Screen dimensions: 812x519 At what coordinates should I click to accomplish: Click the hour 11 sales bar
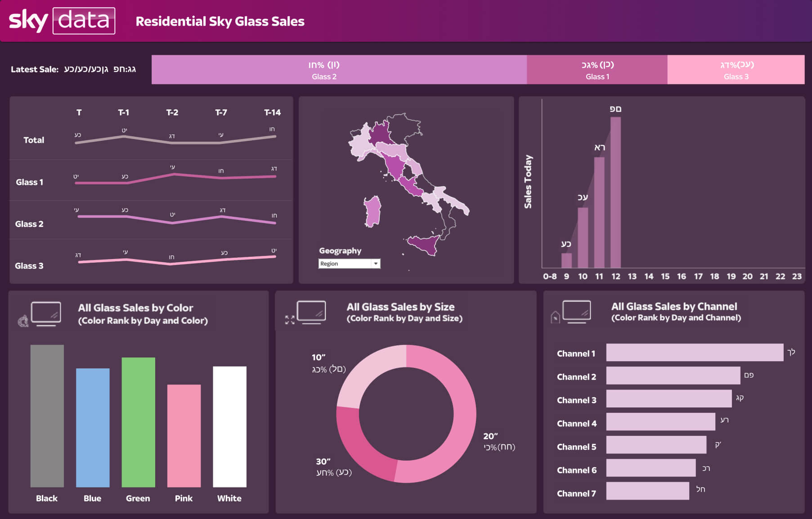point(599,212)
